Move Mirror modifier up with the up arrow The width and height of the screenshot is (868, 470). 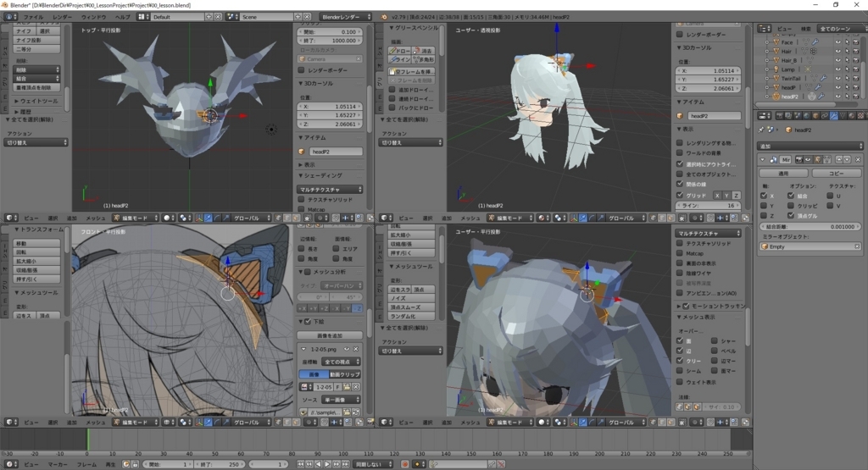click(839, 159)
